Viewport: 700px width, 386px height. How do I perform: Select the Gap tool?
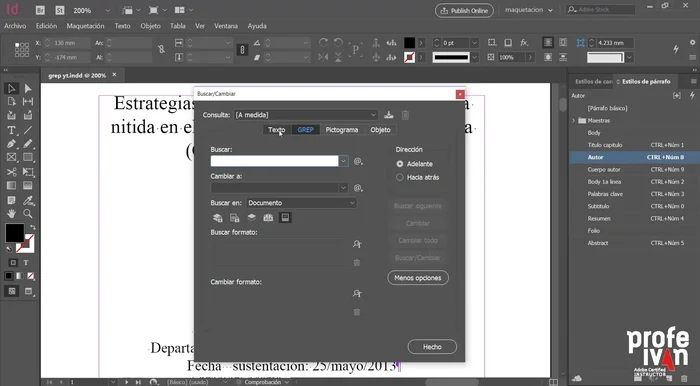click(28, 102)
